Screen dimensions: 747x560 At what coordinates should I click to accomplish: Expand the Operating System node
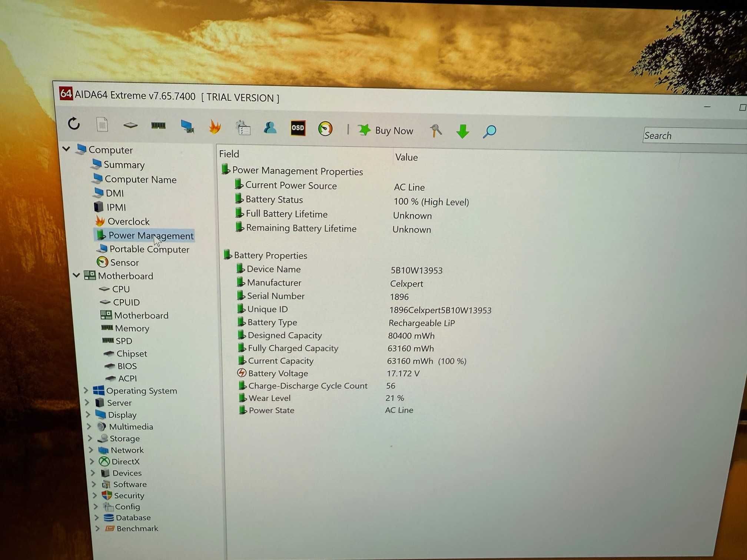86,390
